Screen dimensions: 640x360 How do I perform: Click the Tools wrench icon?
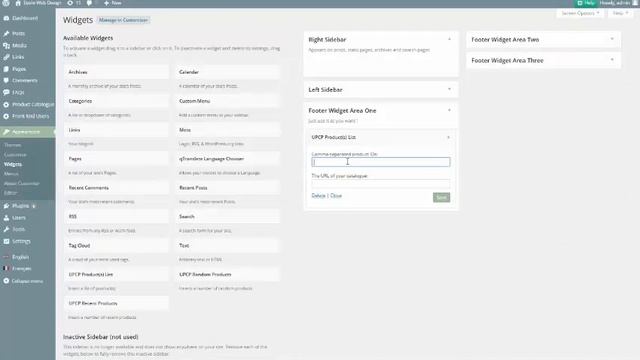6,229
